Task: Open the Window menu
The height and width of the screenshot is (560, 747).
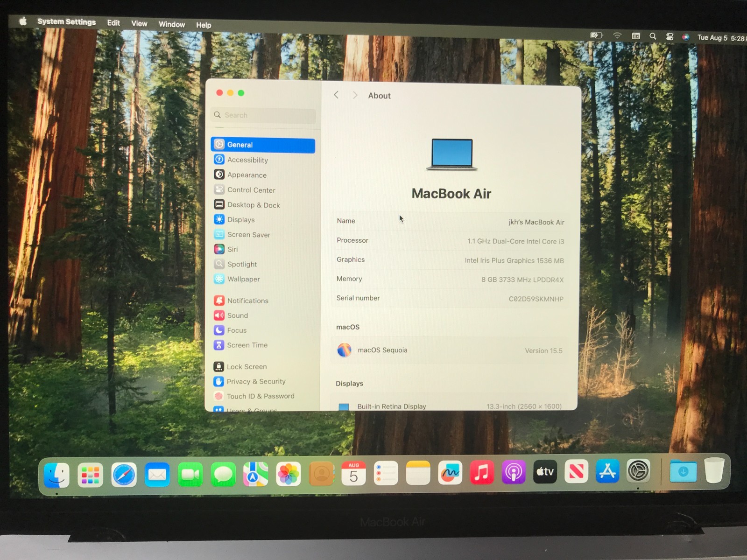Action: [x=171, y=24]
